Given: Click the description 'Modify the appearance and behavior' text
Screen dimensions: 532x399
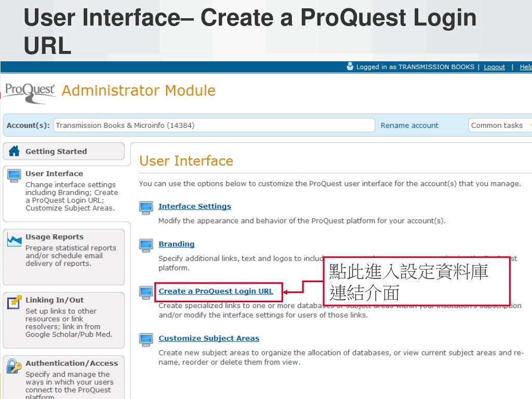Looking at the screenshot, I should [302, 221].
